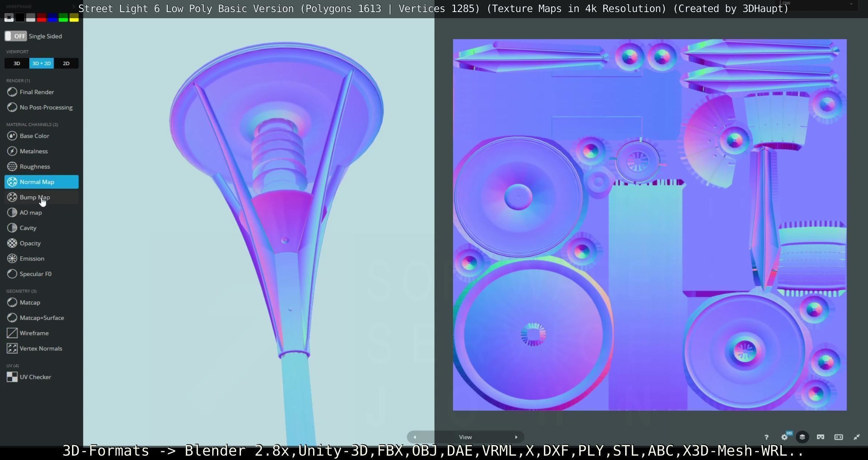
Task: Click the normal map texture preview
Action: pyautogui.click(x=650, y=225)
